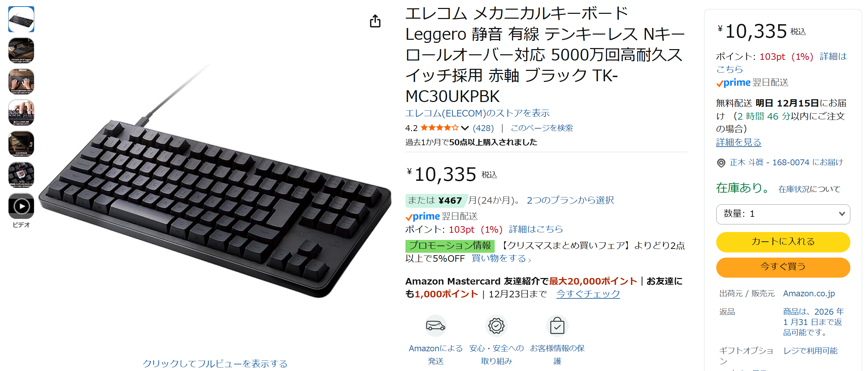868x371 pixels.
Task: Click the safety badge icon
Action: pos(496,326)
